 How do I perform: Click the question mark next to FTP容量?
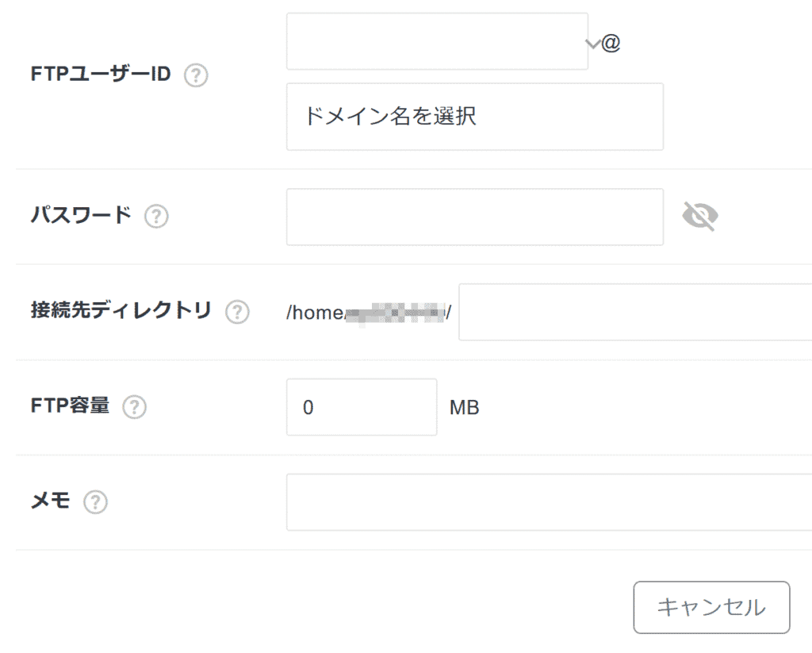(x=135, y=407)
